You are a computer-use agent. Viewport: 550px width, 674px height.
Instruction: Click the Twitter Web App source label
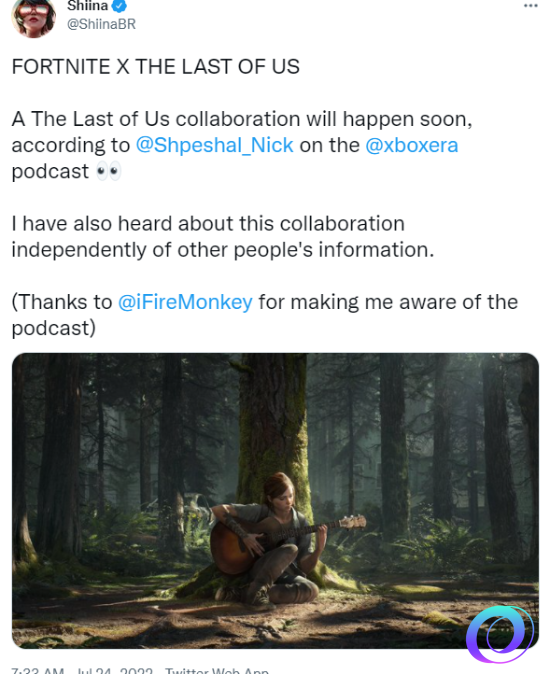coord(217,671)
